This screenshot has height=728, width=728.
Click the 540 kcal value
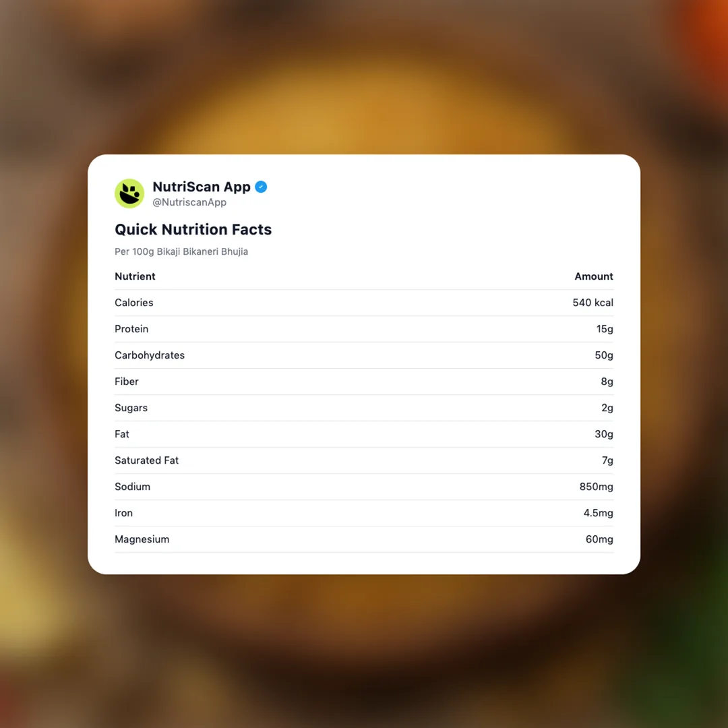593,303
